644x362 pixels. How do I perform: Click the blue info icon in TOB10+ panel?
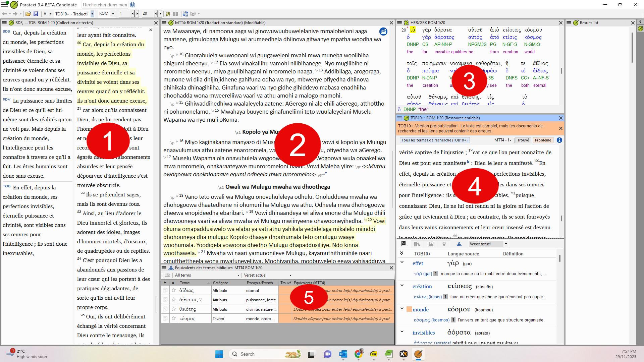pyautogui.click(x=559, y=140)
